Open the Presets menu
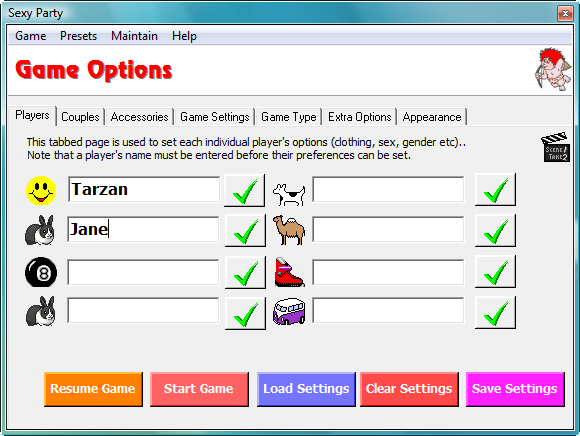The image size is (580, 436). tap(78, 36)
